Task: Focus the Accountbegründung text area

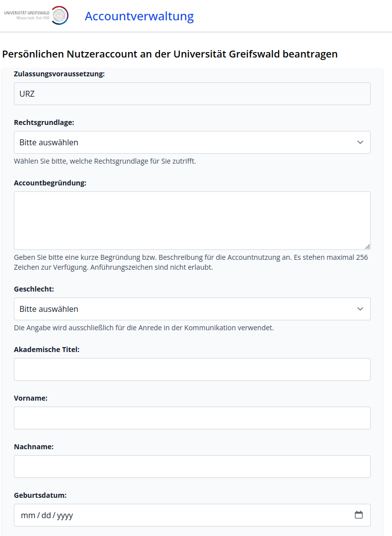Action: [192, 220]
